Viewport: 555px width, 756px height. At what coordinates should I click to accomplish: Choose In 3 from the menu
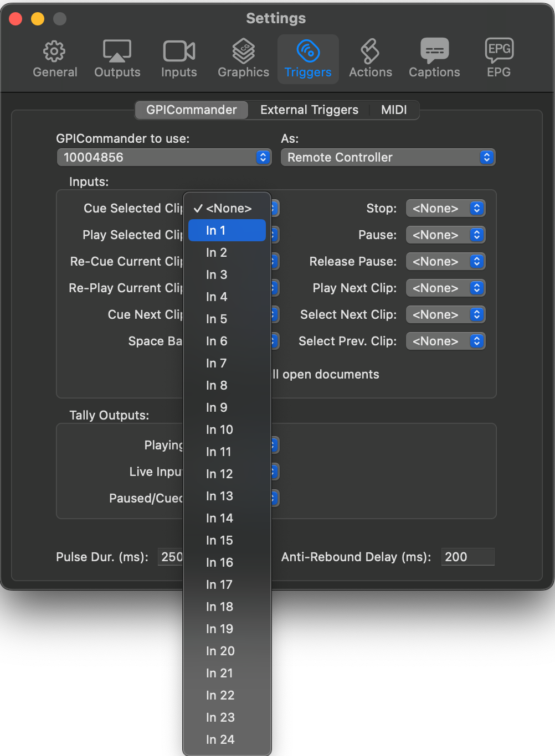pyautogui.click(x=227, y=275)
